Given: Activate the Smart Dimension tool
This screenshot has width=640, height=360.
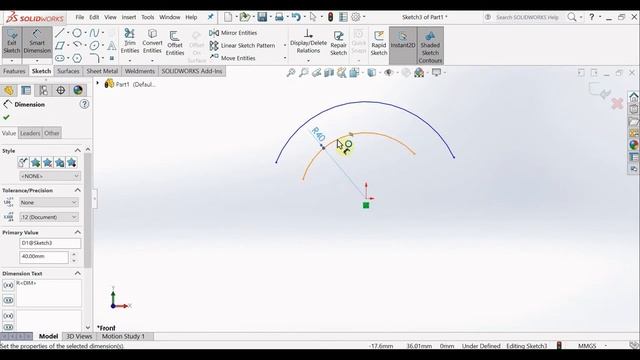Looking at the screenshot, I should [x=37, y=42].
